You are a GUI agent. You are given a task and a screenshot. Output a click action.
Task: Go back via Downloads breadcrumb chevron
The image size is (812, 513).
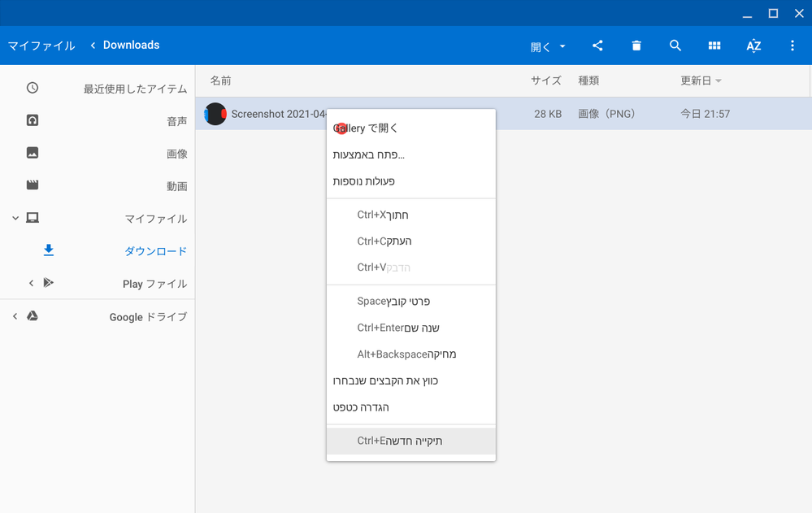coord(93,46)
